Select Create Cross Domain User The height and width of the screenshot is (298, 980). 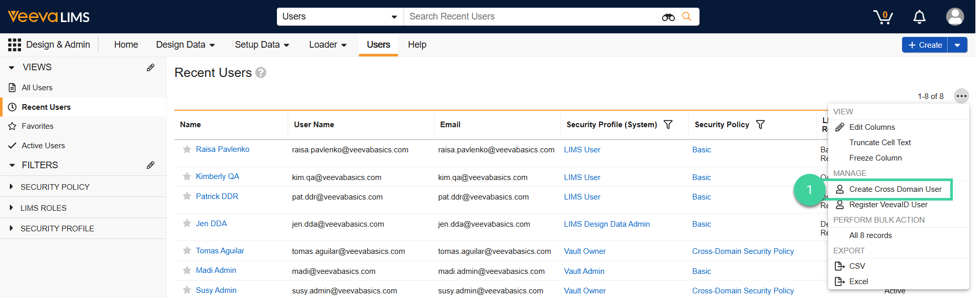pyautogui.click(x=895, y=189)
